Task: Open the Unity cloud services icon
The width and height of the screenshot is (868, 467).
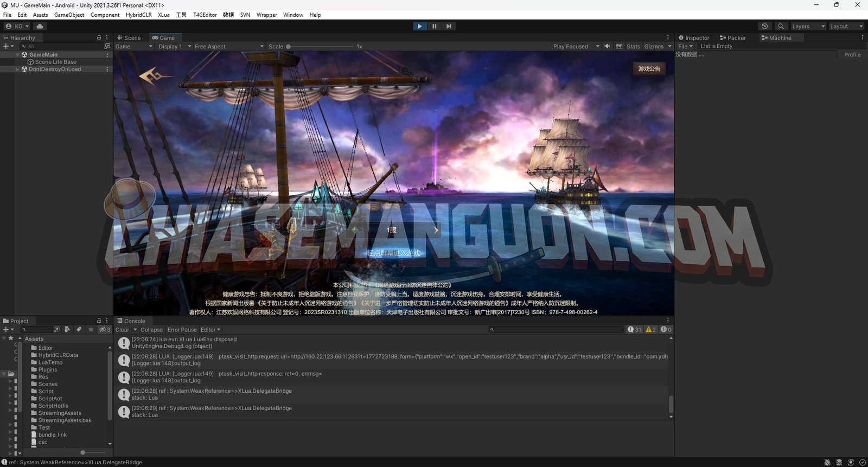Action: [40, 26]
